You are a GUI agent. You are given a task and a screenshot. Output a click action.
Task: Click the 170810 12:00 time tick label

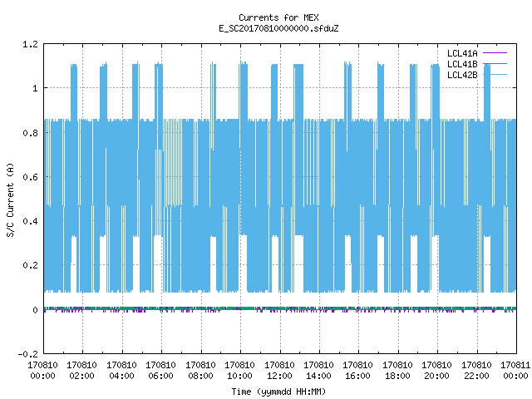(279, 371)
